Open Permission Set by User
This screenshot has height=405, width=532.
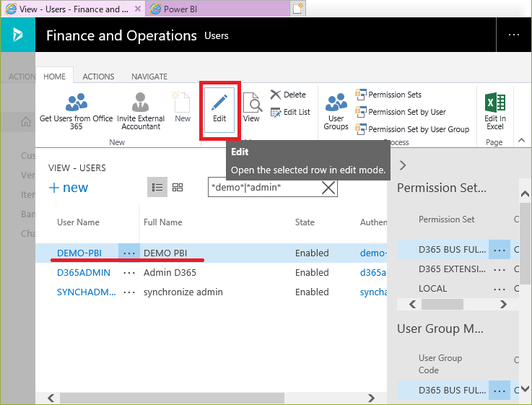click(401, 112)
